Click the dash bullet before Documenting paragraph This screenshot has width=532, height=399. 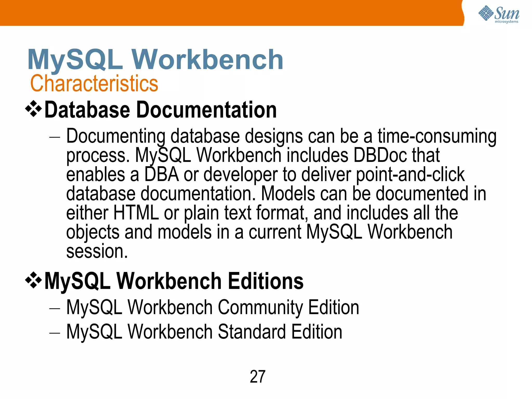(x=55, y=137)
